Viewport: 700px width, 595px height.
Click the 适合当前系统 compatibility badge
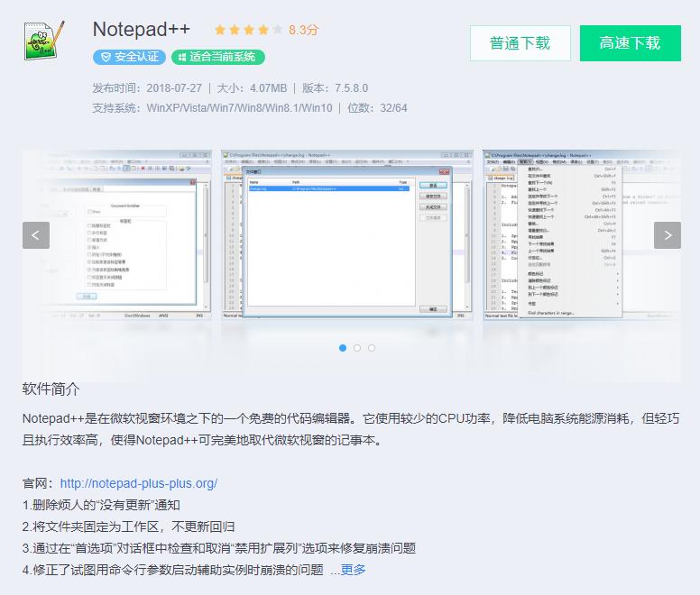point(218,57)
